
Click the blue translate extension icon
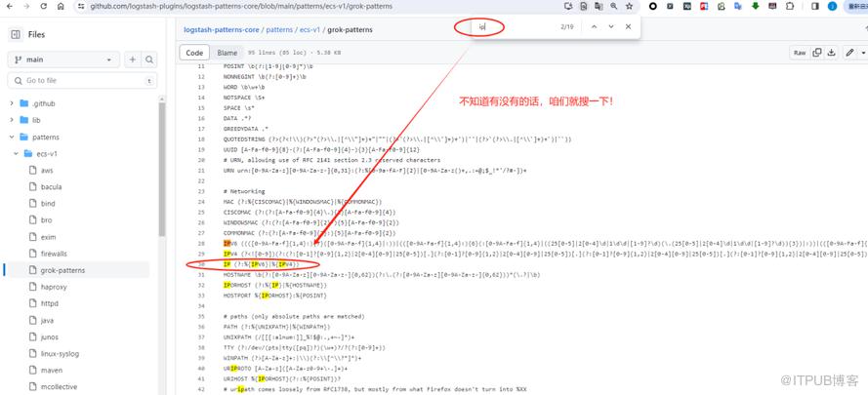[738, 6]
